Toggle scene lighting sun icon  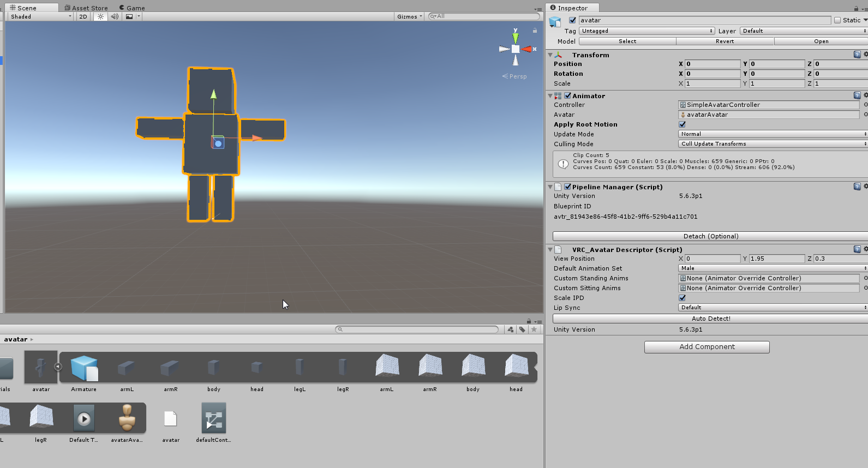pos(100,16)
